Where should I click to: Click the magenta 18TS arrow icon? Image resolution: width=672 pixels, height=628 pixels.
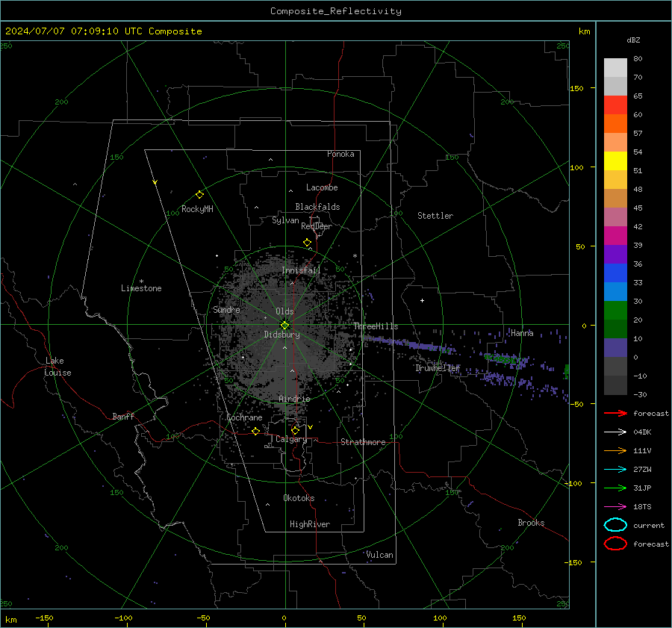615,507
